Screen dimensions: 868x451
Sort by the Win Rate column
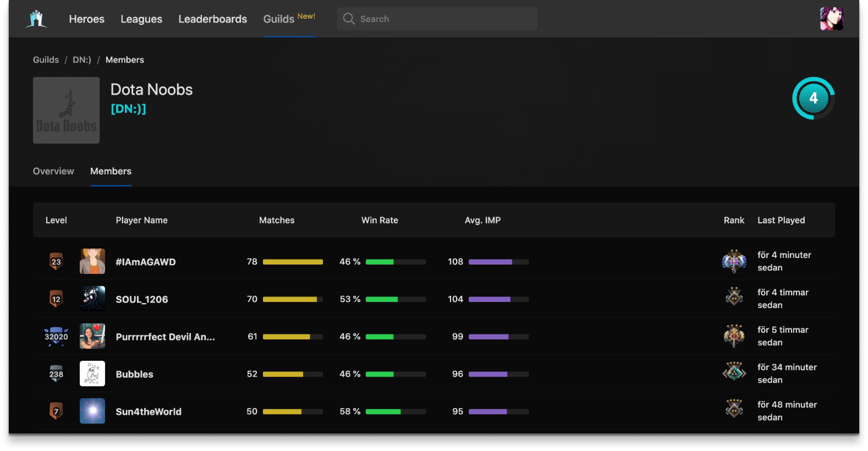(x=380, y=220)
